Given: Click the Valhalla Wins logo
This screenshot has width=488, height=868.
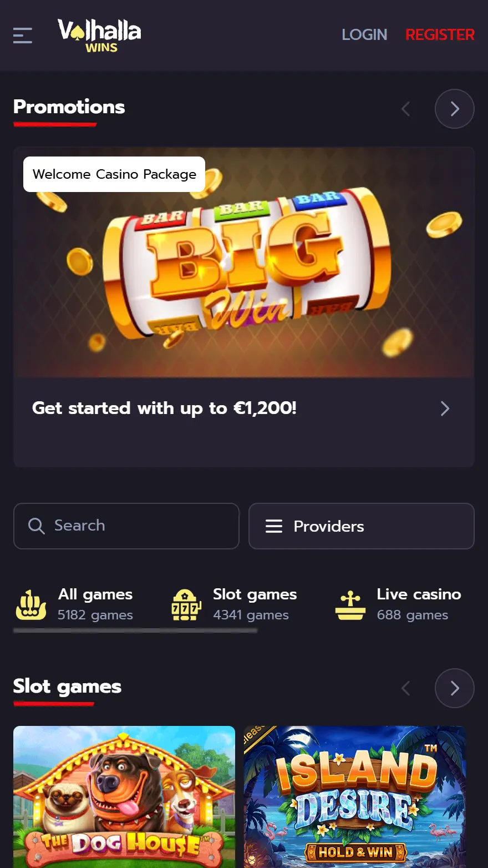Looking at the screenshot, I should pos(99,36).
